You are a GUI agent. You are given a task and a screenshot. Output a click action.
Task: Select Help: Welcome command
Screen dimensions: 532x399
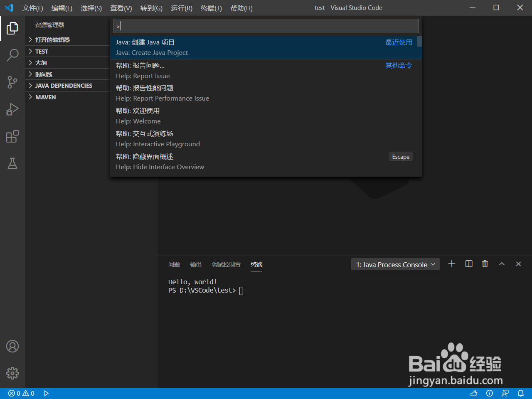266,116
